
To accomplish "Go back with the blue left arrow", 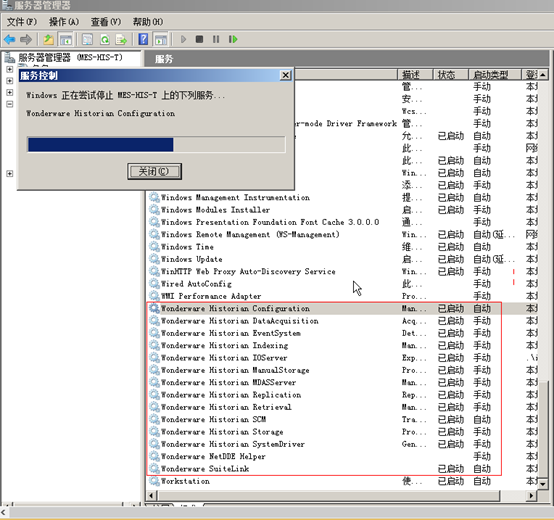I will [x=10, y=39].
